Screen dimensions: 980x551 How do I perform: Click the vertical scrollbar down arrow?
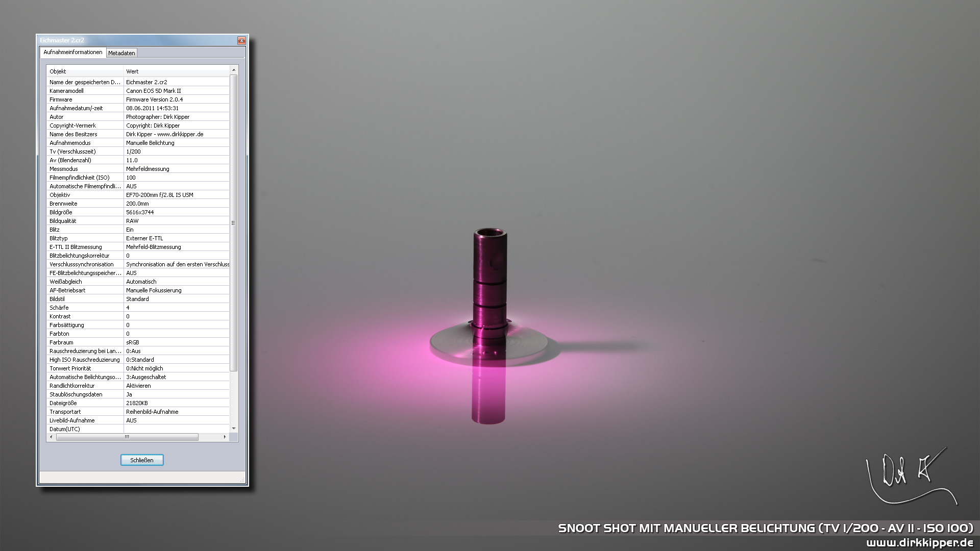tap(234, 429)
